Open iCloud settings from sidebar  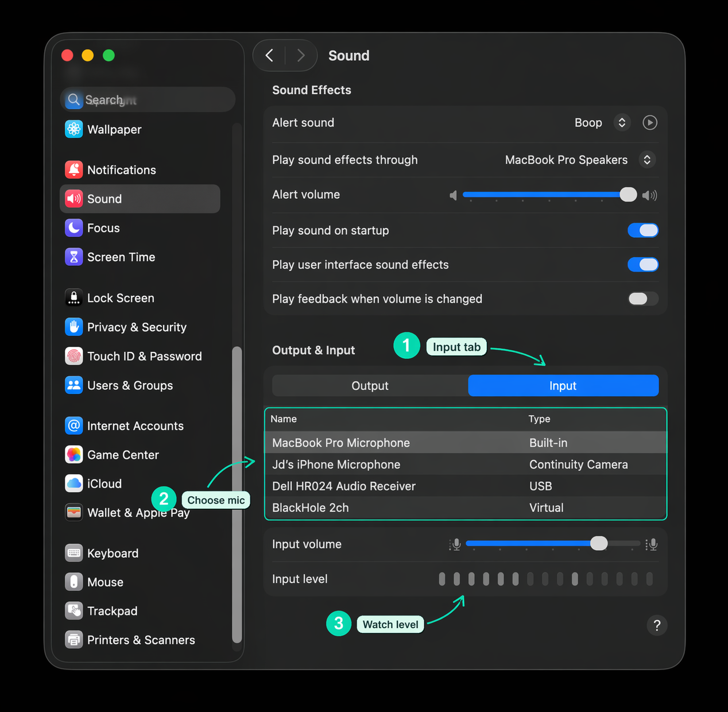(74, 483)
